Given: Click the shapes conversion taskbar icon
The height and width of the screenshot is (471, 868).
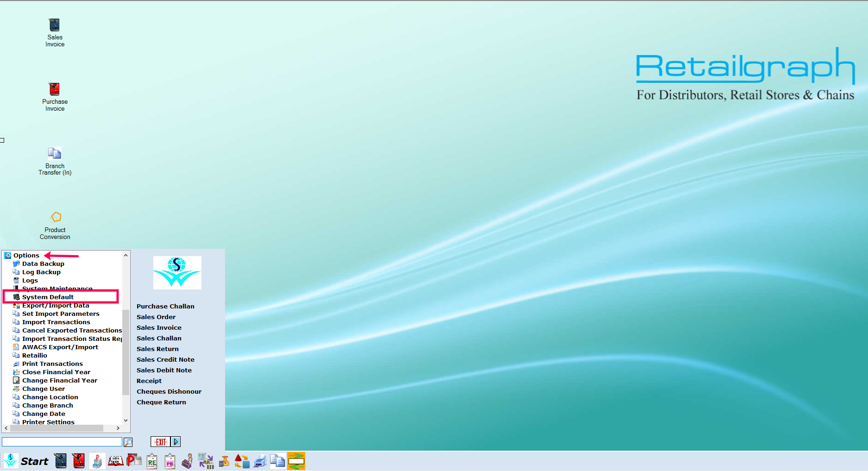Looking at the screenshot, I should (x=242, y=461).
